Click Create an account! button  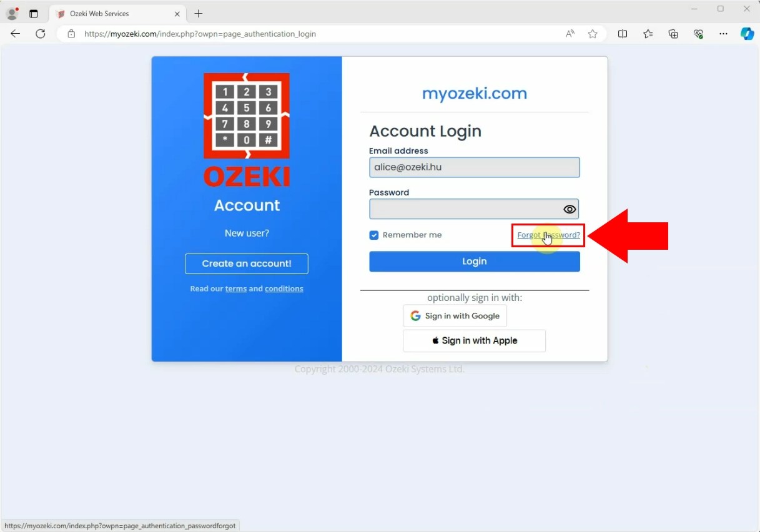(247, 264)
